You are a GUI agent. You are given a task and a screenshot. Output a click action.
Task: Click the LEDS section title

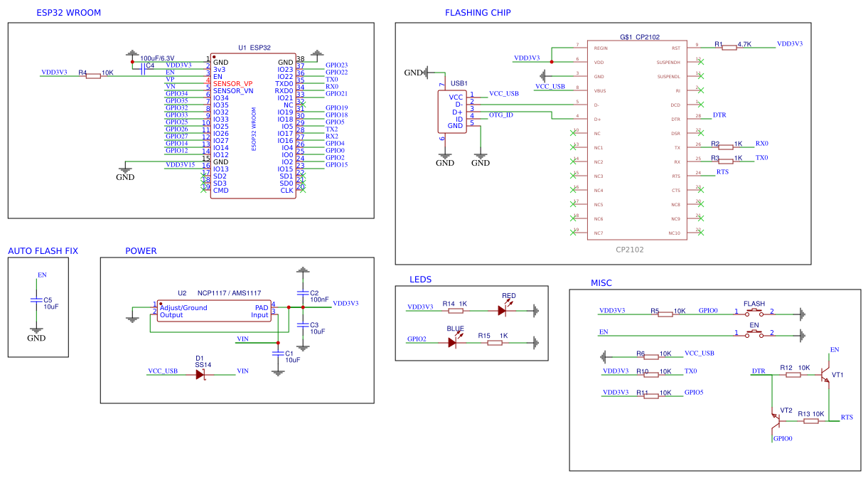point(420,280)
